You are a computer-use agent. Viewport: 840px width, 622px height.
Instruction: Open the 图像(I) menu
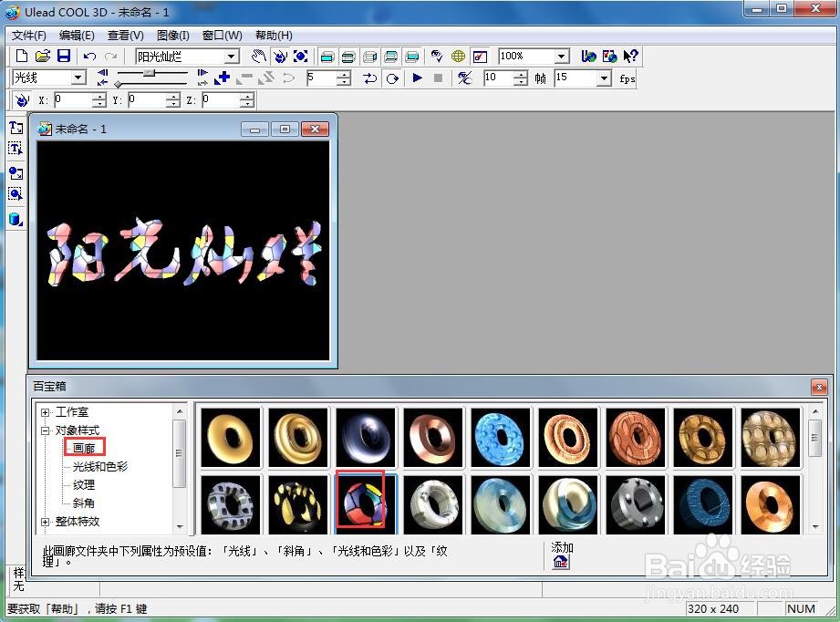[x=172, y=36]
